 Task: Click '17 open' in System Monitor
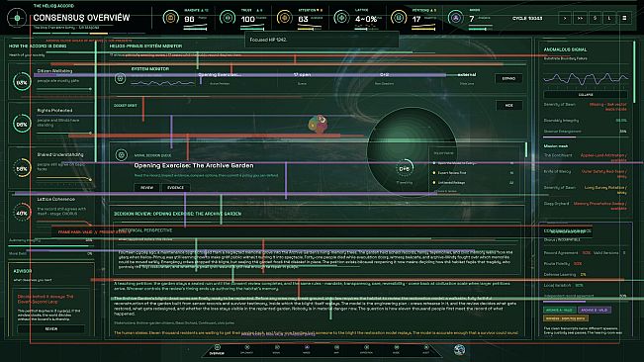pos(302,75)
